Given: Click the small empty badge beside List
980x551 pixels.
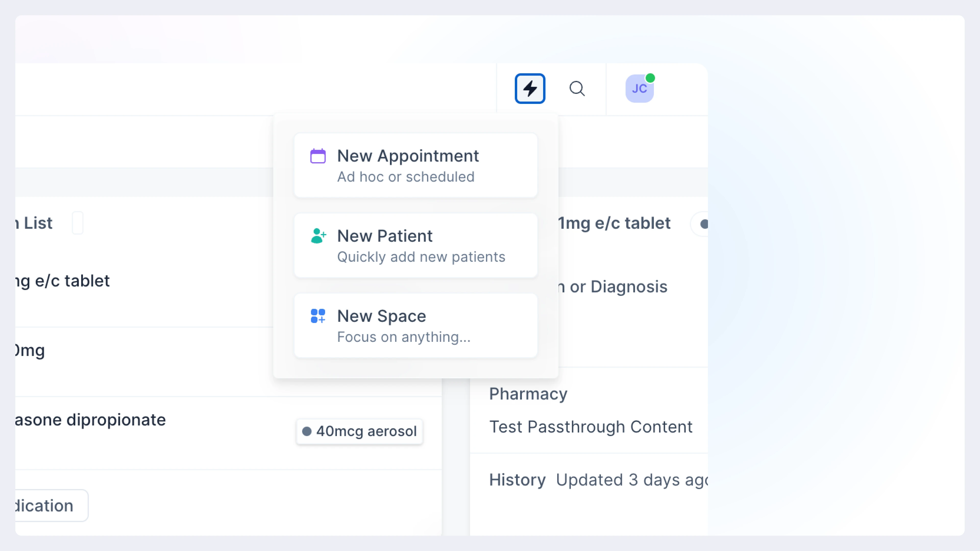Looking at the screenshot, I should click(x=78, y=223).
